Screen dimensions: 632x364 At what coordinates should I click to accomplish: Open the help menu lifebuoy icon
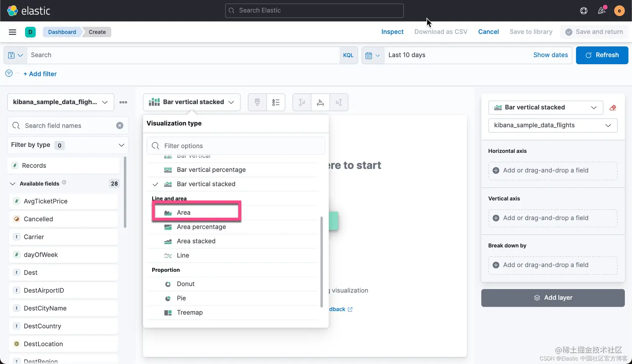point(584,11)
